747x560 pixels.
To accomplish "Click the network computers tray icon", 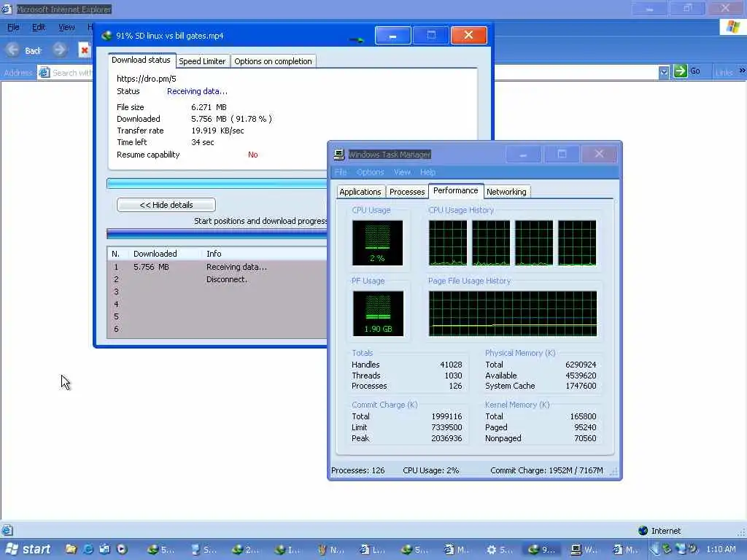I will coord(681,549).
